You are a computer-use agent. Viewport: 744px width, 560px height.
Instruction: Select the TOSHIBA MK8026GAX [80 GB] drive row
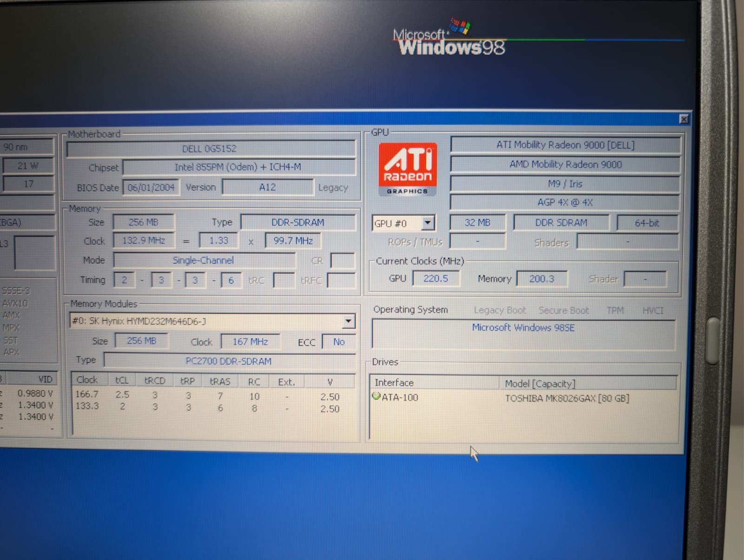coord(523,398)
